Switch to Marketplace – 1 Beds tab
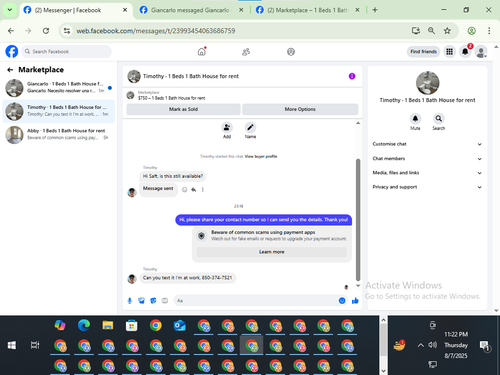The width and height of the screenshot is (500, 375). tap(308, 10)
